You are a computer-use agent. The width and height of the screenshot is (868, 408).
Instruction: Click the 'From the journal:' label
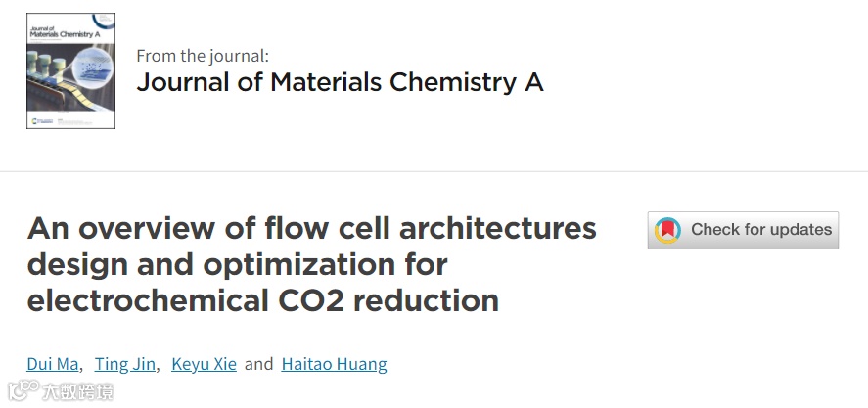[x=203, y=56]
